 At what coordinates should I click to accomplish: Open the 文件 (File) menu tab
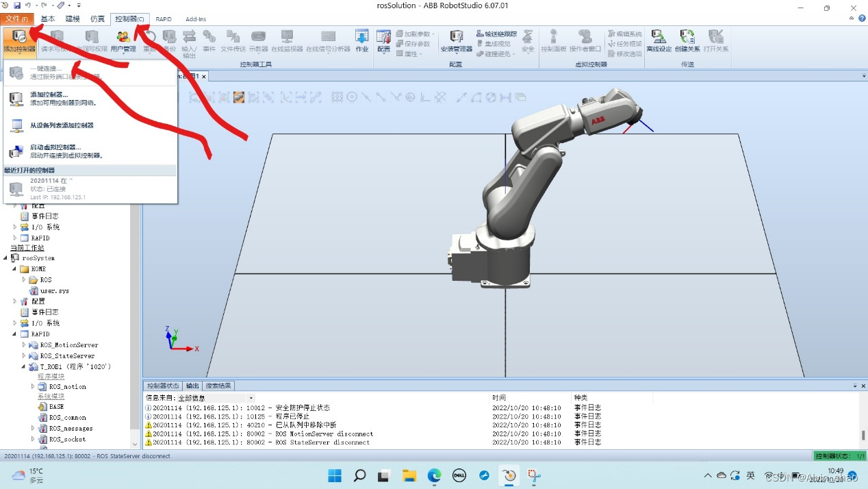[17, 18]
